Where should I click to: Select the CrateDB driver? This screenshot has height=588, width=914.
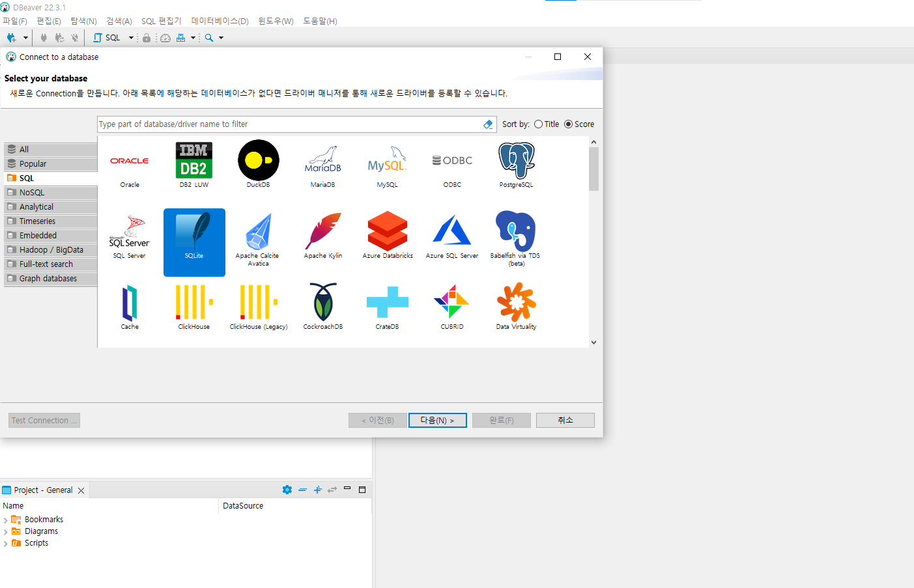[x=388, y=307]
